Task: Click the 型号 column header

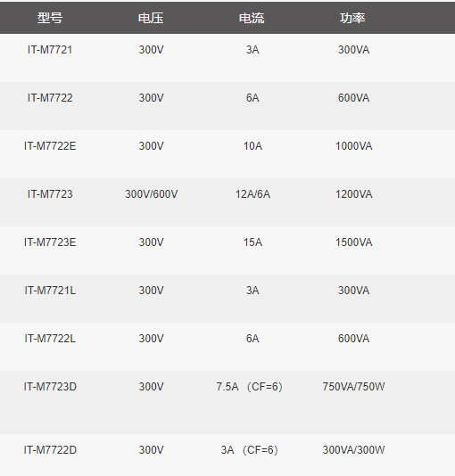Action: (x=50, y=18)
